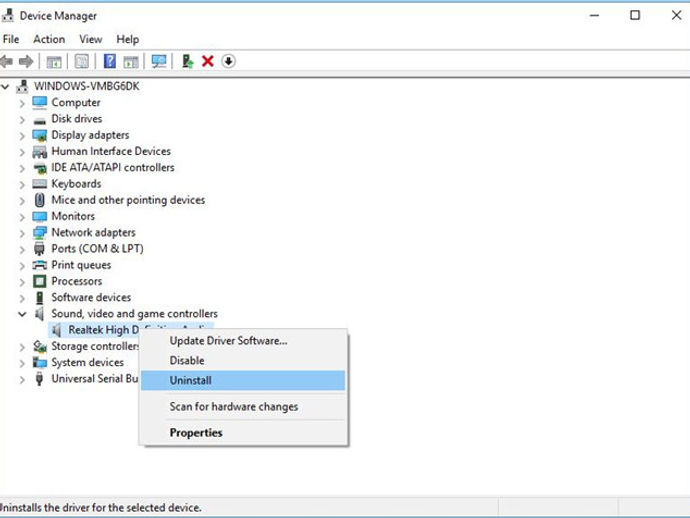The image size is (690, 518).
Task: Expand the Disk drives category
Action: click(x=22, y=120)
